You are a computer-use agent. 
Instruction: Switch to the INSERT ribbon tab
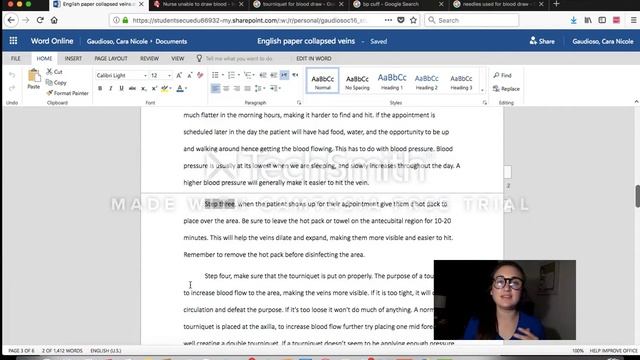pos(73,58)
